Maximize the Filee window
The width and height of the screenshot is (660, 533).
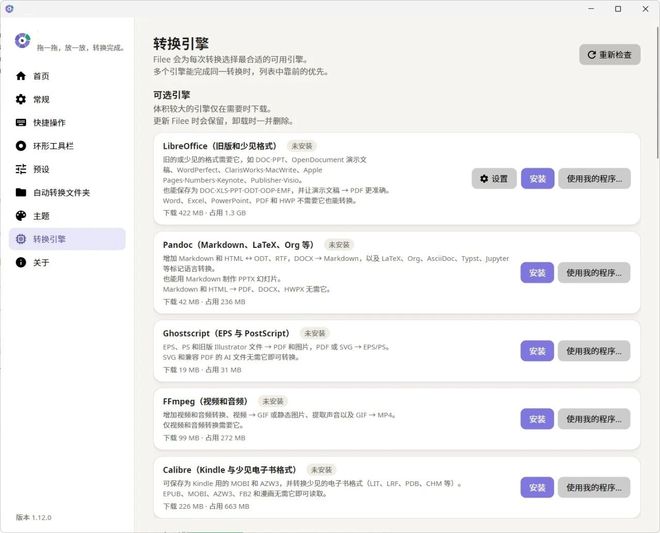[618, 8]
